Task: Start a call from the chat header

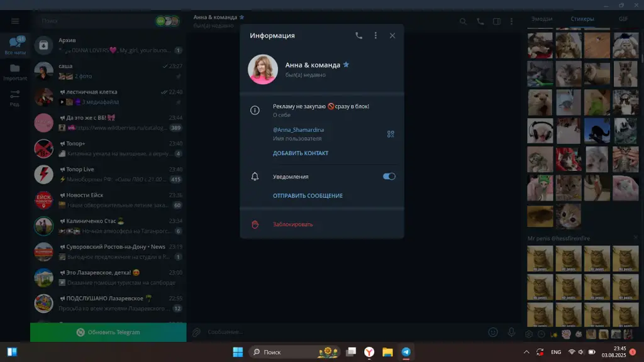Action: [480, 21]
